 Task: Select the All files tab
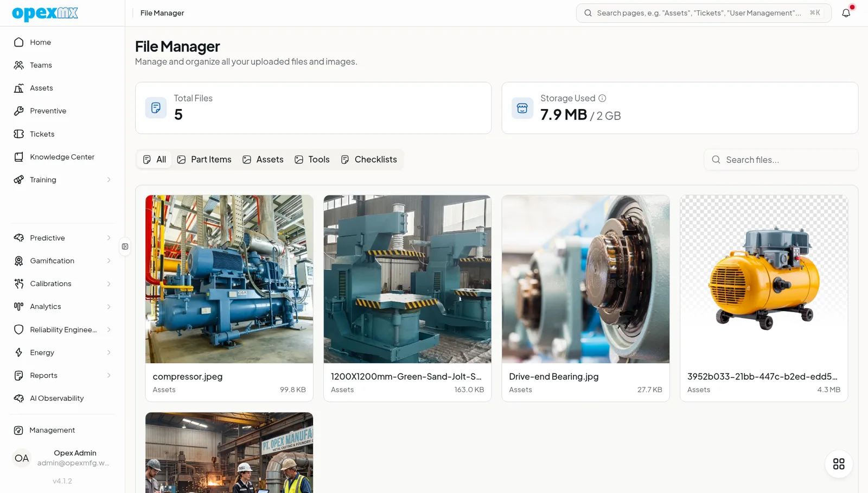coord(155,160)
